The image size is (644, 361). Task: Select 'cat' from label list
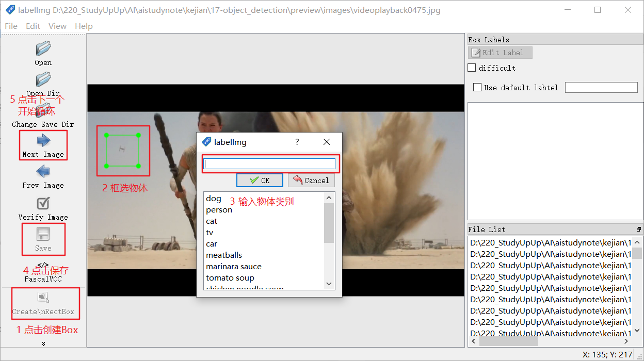pyautogui.click(x=212, y=221)
